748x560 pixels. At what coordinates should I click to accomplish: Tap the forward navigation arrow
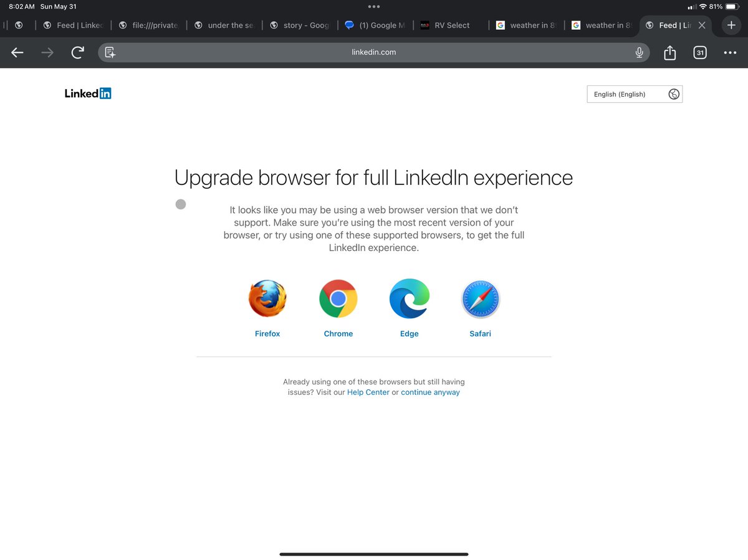tap(47, 53)
